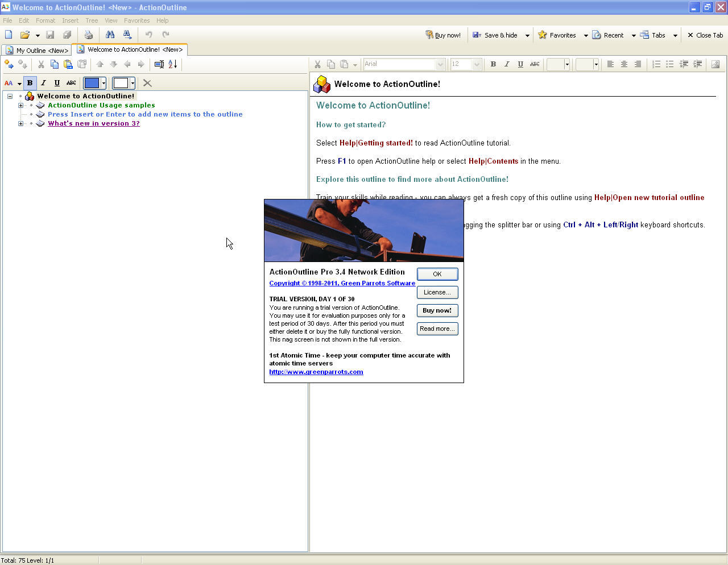Image resolution: width=728 pixels, height=565 pixels.
Task: Click the Green Parrots Software copyright link
Action: click(342, 283)
